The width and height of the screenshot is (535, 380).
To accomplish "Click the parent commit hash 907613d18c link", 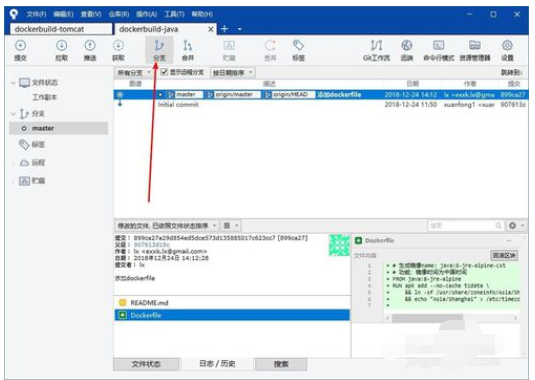I will point(151,245).
